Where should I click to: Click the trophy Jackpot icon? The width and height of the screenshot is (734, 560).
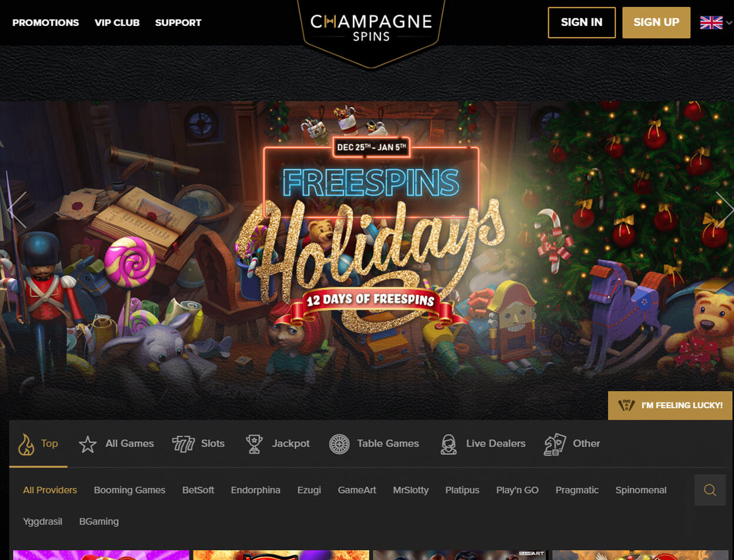[254, 444]
